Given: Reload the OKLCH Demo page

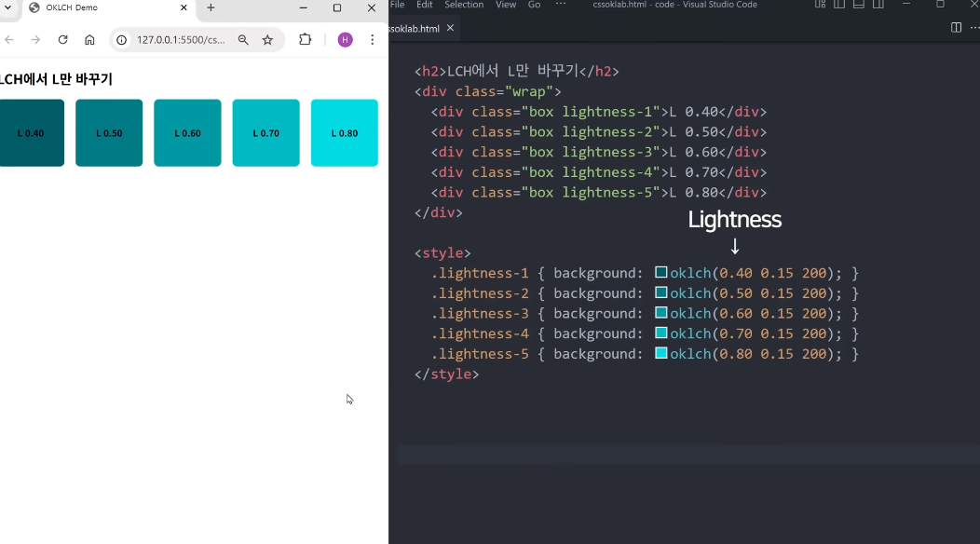Looking at the screenshot, I should click(x=62, y=40).
